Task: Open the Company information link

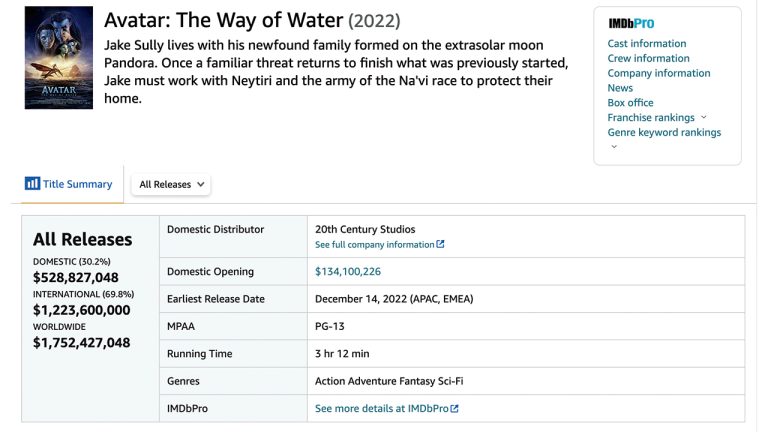Action: tap(659, 73)
